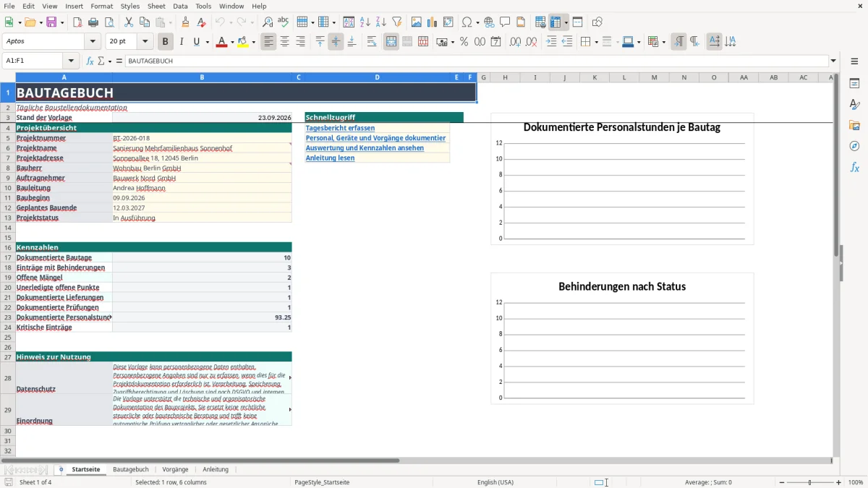
Task: Apply yellow background highlight color
Action: pyautogui.click(x=242, y=42)
